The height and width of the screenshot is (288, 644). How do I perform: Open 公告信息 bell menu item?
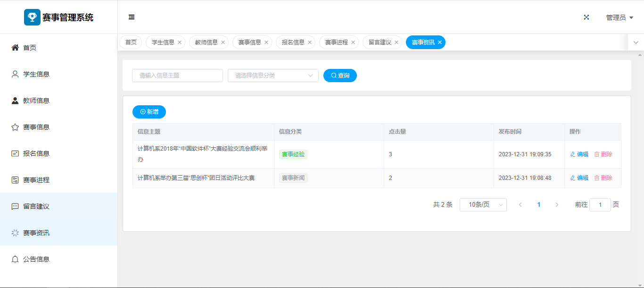click(x=36, y=259)
